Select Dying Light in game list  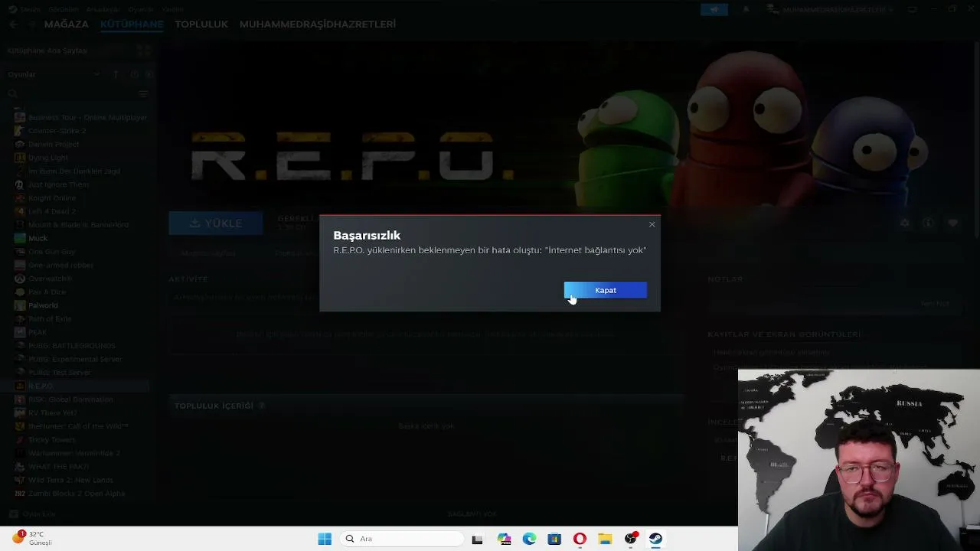click(41, 158)
